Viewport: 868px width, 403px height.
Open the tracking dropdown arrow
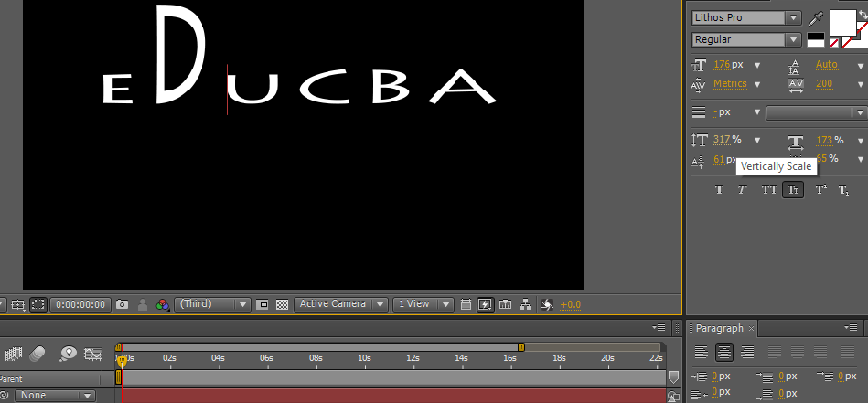(x=861, y=85)
